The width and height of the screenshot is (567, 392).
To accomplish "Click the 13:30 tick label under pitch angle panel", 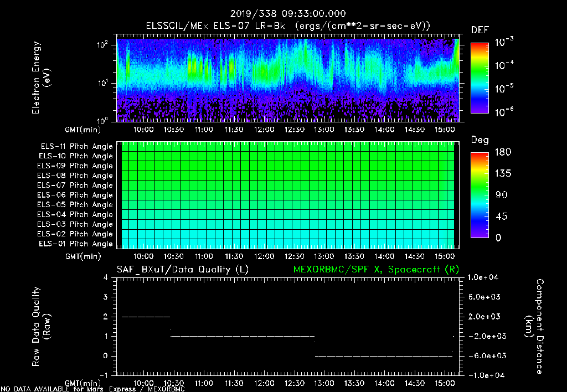I will coord(354,257).
